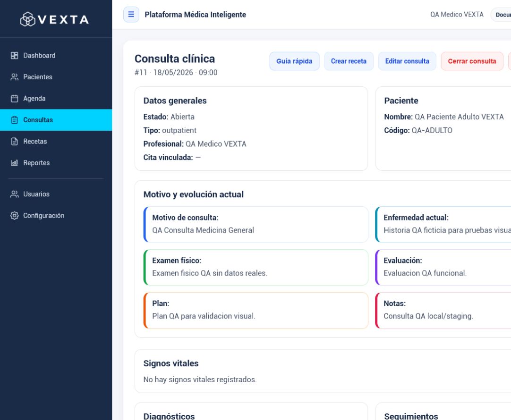Click the Estado: Abierta status line

(169, 117)
